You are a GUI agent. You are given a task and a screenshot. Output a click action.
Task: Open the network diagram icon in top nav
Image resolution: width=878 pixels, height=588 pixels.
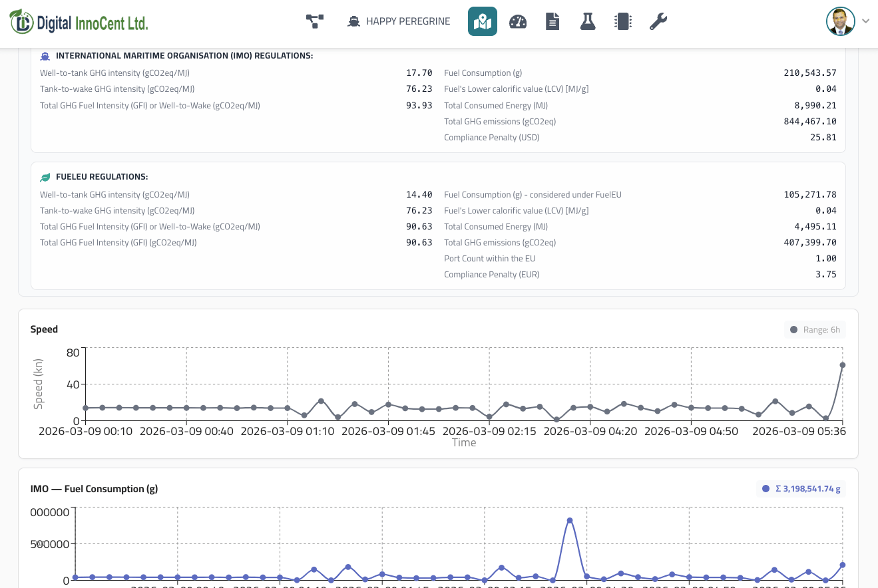click(x=315, y=21)
